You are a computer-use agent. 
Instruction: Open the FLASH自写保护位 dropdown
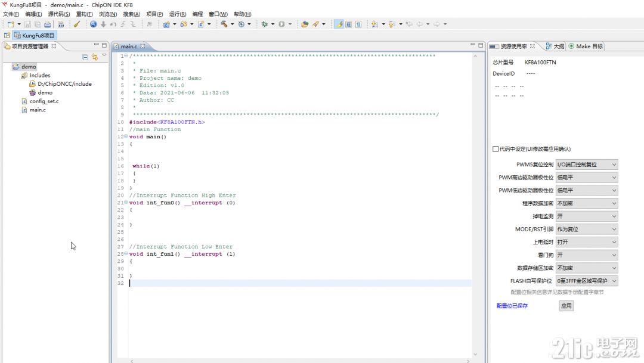(587, 281)
